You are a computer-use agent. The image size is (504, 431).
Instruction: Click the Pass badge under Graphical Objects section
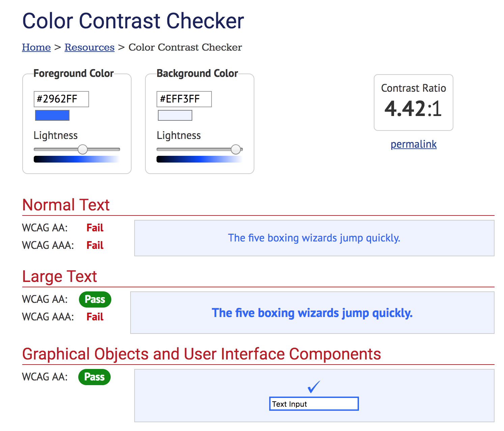point(94,377)
